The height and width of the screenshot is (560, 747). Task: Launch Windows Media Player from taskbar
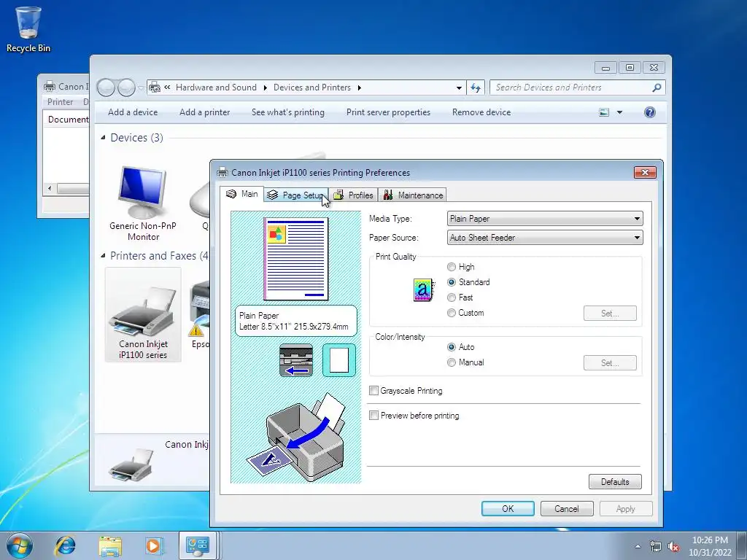click(x=154, y=545)
